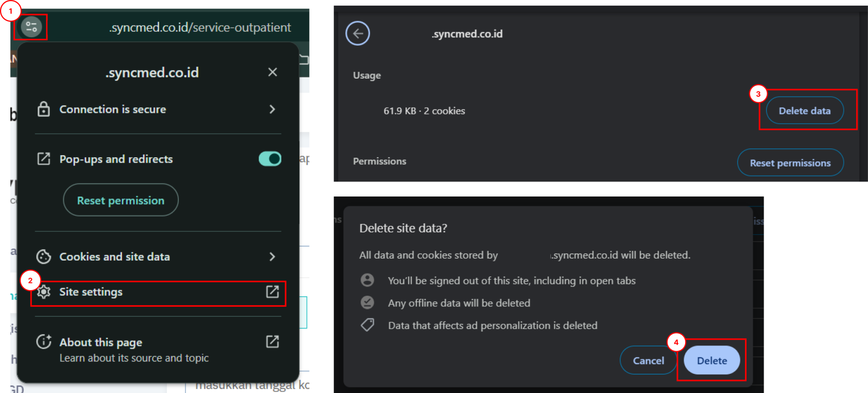The width and height of the screenshot is (868, 393).
Task: Confirm with the Delete button
Action: [711, 360]
